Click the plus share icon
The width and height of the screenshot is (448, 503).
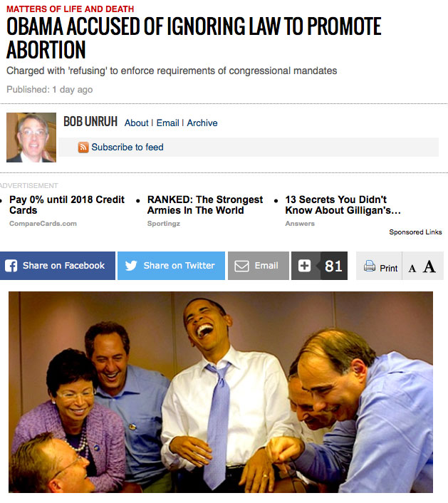point(304,266)
